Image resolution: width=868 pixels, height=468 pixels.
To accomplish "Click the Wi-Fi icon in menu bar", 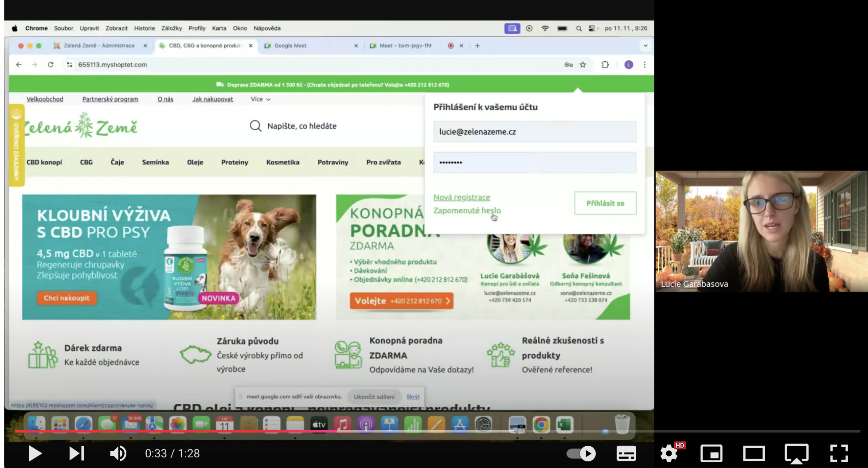I will (545, 28).
